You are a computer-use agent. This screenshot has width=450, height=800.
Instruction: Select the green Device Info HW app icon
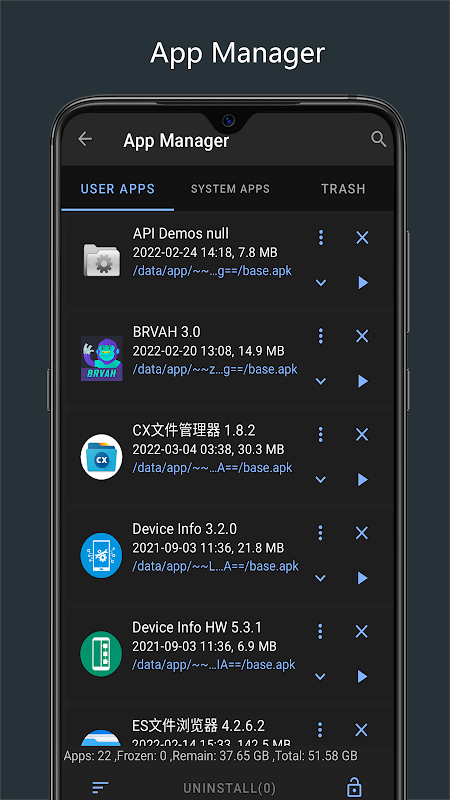(101, 654)
